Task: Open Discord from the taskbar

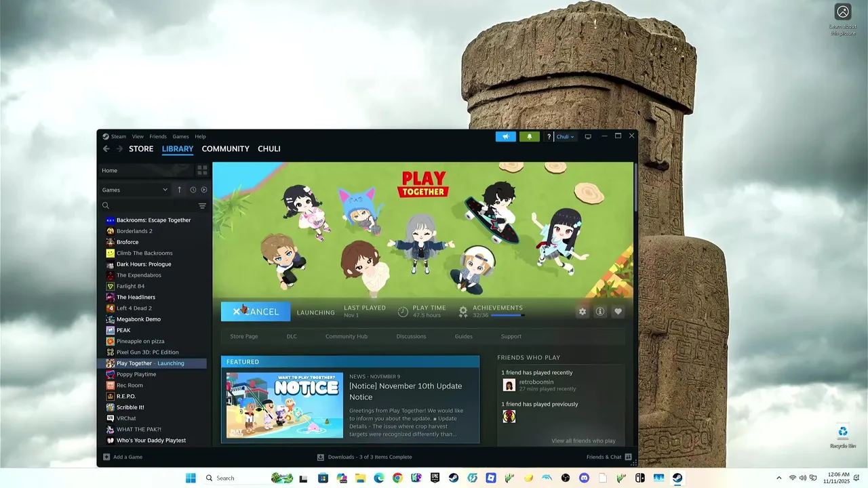Action: click(x=584, y=478)
